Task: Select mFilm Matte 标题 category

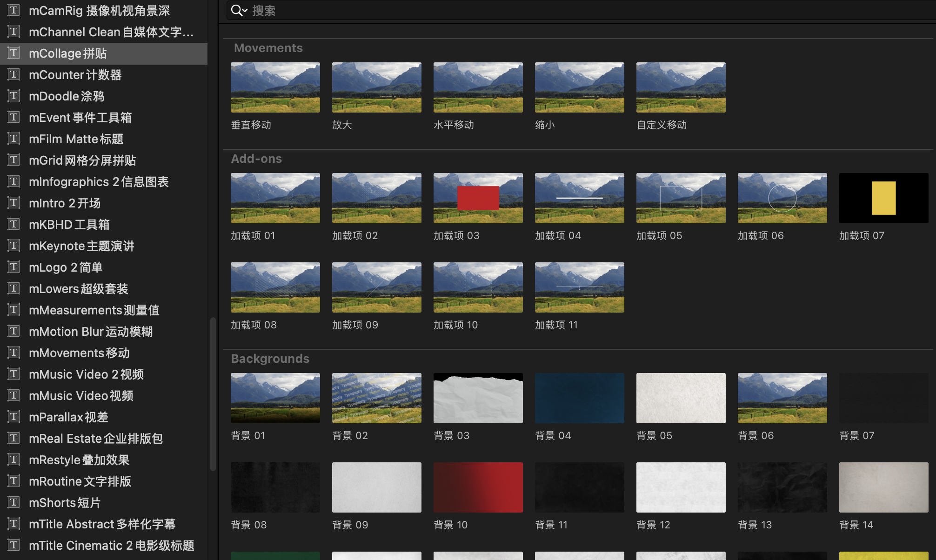Action: coord(104,139)
